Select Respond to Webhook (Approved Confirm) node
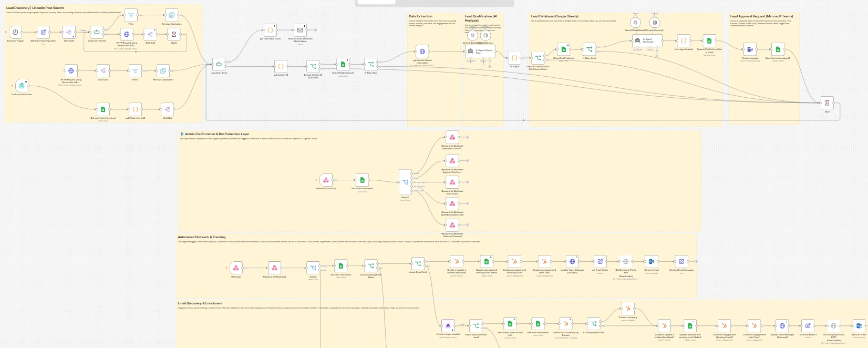868x348 pixels. (452, 138)
